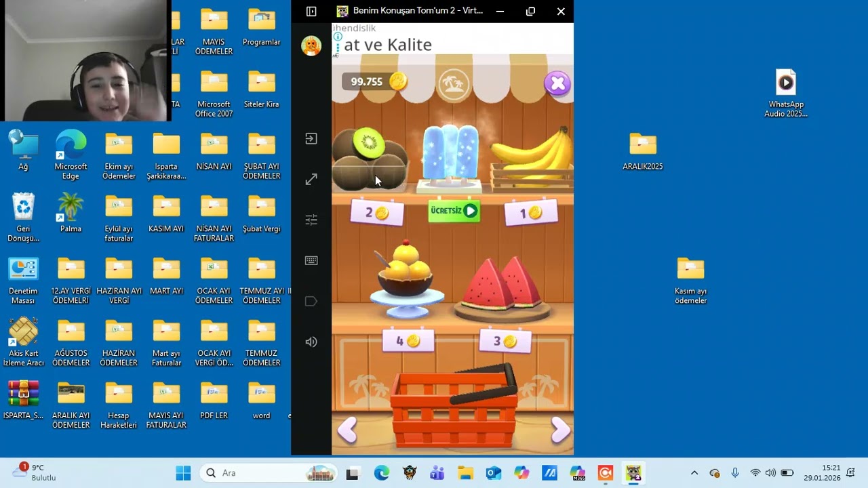Viewport: 868px width, 488px height.
Task: Tap the 99.755 coin balance
Action: (x=375, y=81)
